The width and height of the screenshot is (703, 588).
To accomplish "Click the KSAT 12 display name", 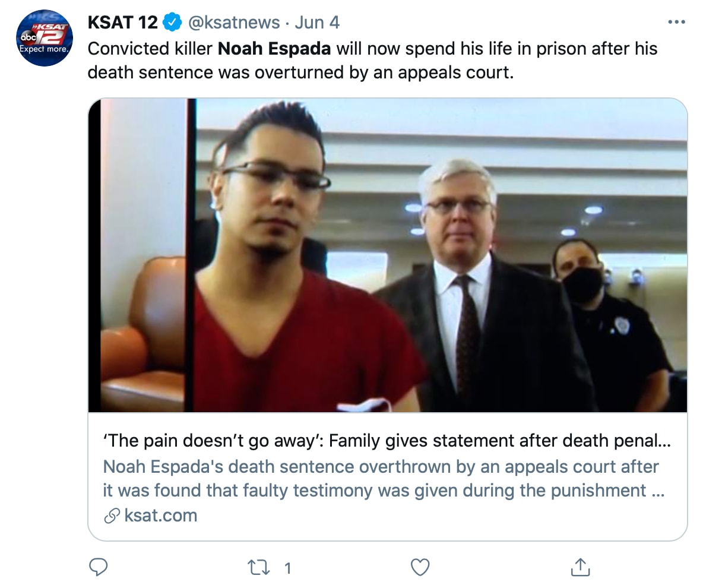I will click(x=123, y=23).
